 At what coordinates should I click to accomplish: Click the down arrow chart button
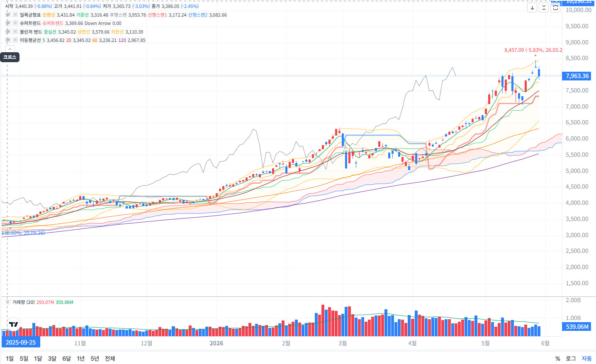pyautogui.click(x=532, y=7)
